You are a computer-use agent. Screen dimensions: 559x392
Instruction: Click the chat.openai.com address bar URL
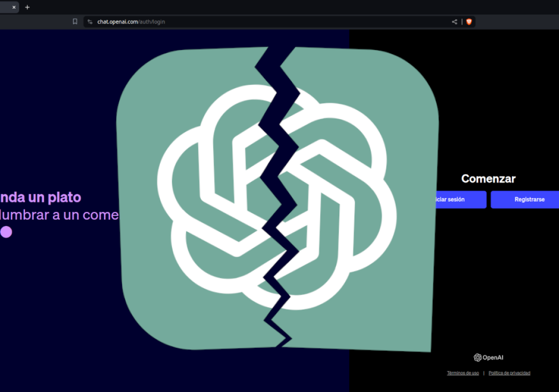(131, 22)
